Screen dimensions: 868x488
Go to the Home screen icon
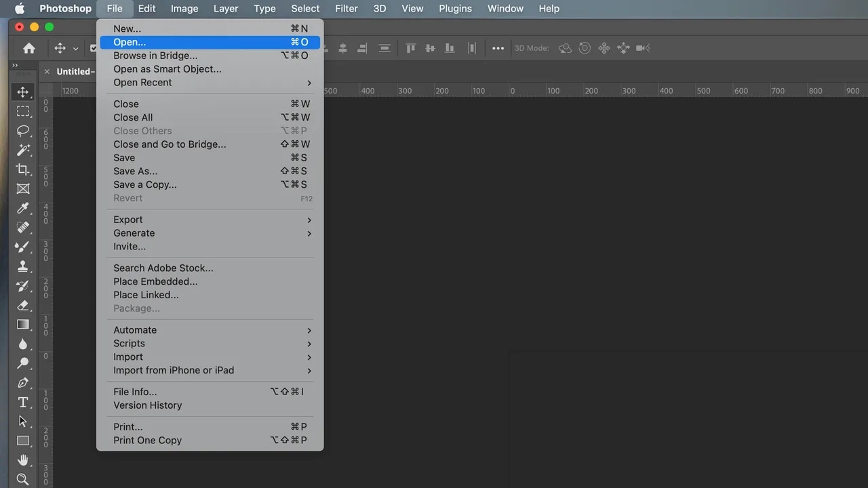29,48
